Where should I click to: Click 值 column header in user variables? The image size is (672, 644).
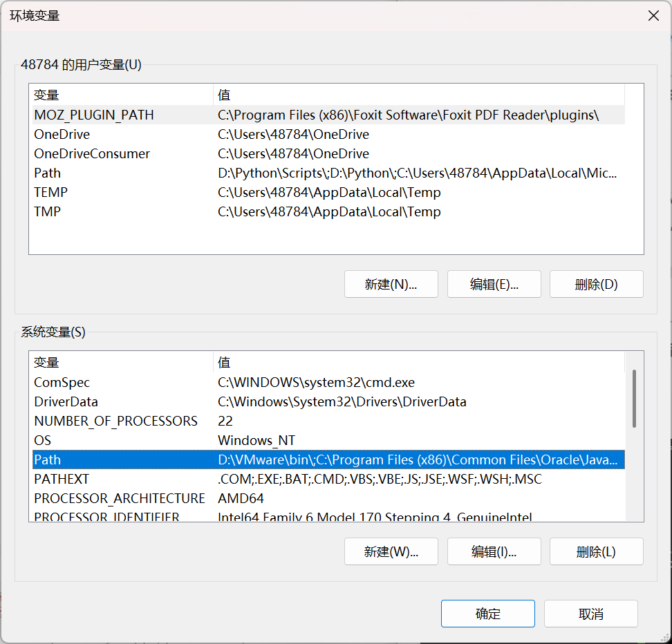419,95
